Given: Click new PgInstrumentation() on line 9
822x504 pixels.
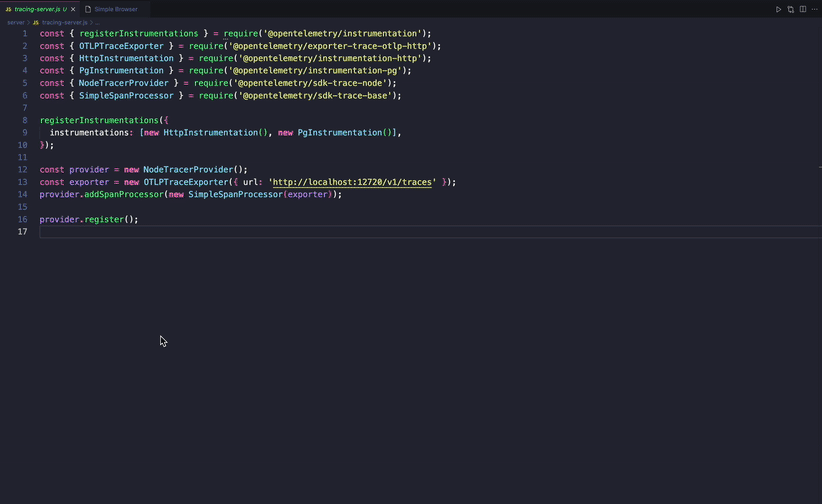Looking at the screenshot, I should click(x=335, y=133).
